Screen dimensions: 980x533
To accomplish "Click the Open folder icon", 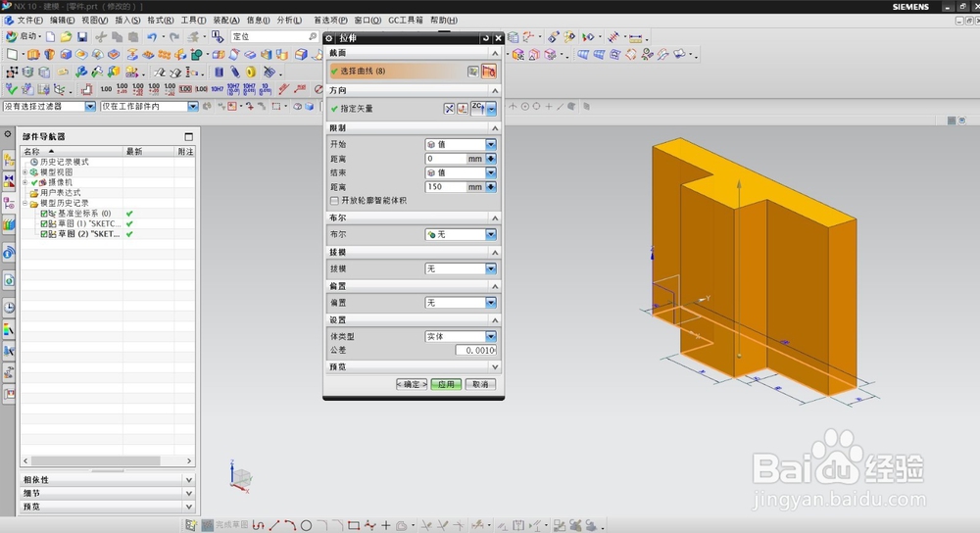I will tap(67, 37).
